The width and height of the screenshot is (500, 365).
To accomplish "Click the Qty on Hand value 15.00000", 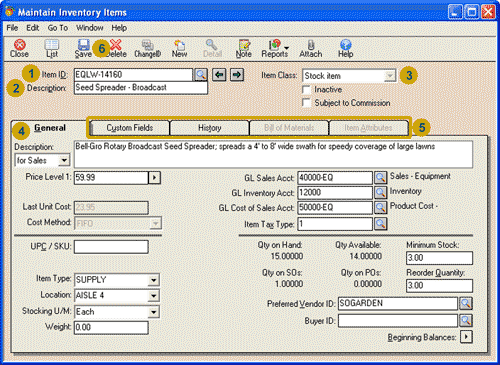I will coord(287,256).
